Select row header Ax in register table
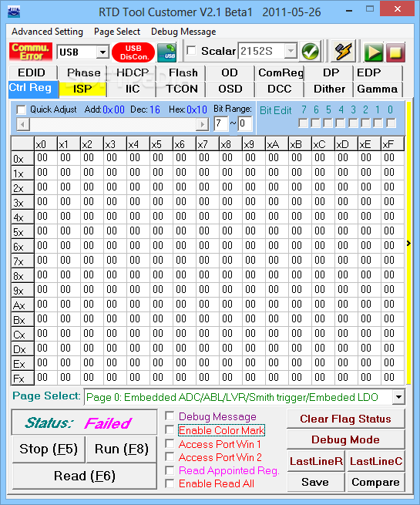The width and height of the screenshot is (420, 505). click(22, 305)
